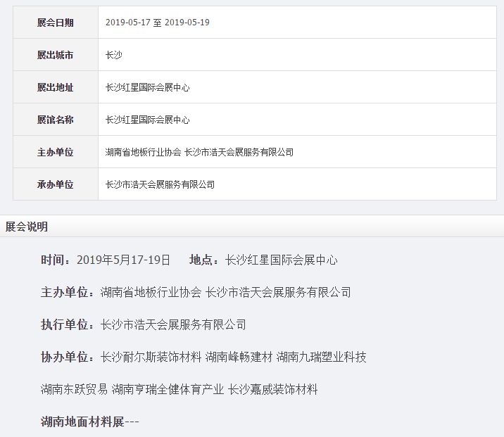504x437 pixels.
Task: Click the 承办单位 label cell
Action: [56, 184]
